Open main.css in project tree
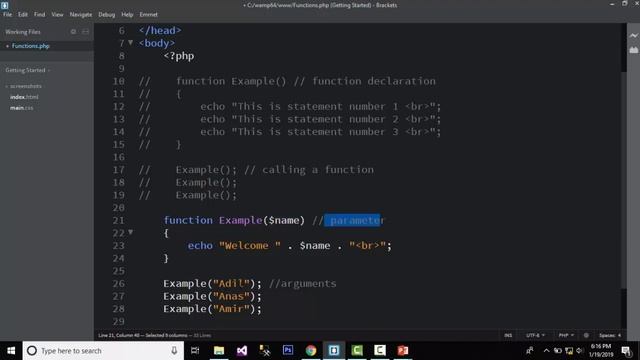The width and height of the screenshot is (640, 360). click(x=22, y=108)
